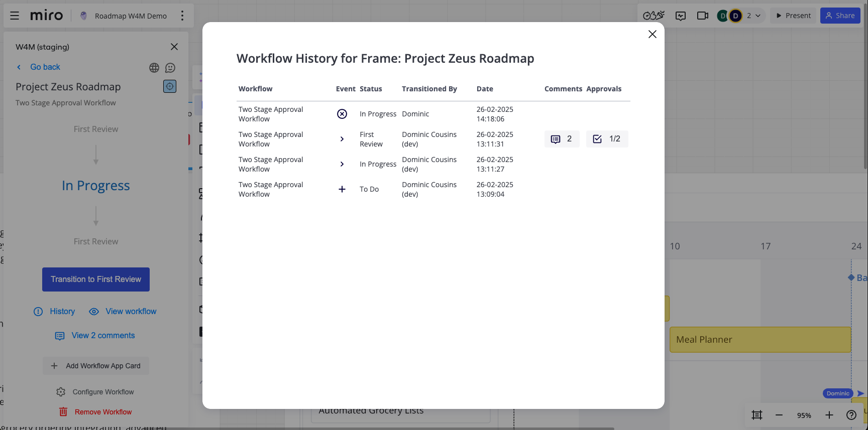868x430 pixels.
Task: Open the 1/2 approvals checkbox badge
Action: (607, 139)
